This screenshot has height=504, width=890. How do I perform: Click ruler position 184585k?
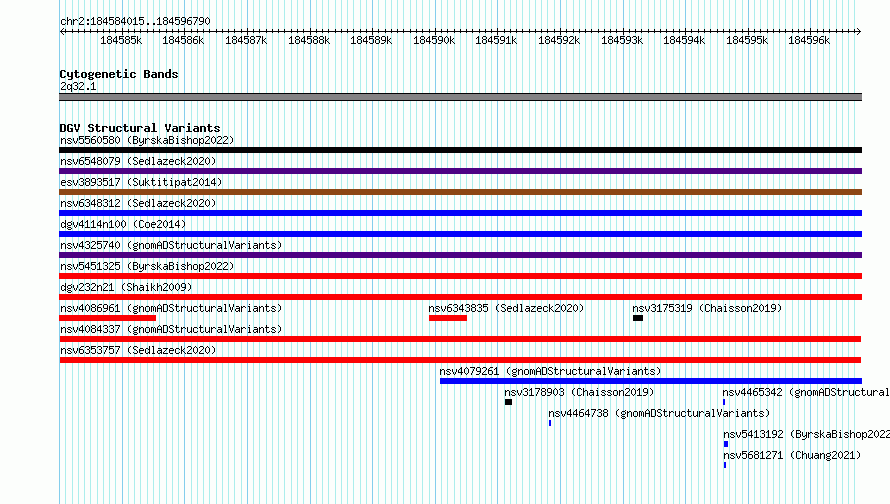(121, 40)
